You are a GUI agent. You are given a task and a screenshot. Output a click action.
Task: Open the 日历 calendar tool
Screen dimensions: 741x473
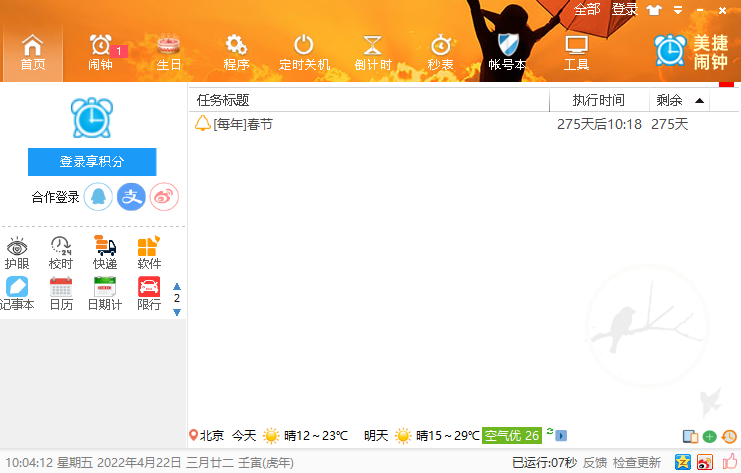point(61,294)
